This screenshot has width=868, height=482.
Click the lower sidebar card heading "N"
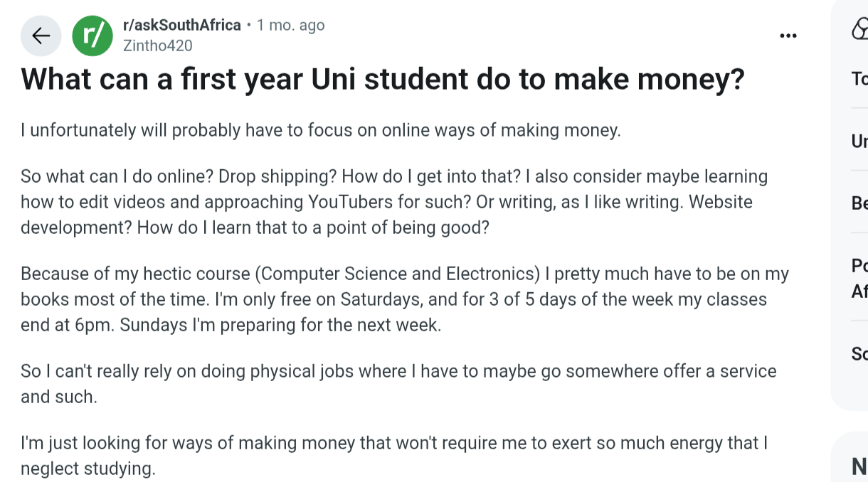tap(859, 466)
